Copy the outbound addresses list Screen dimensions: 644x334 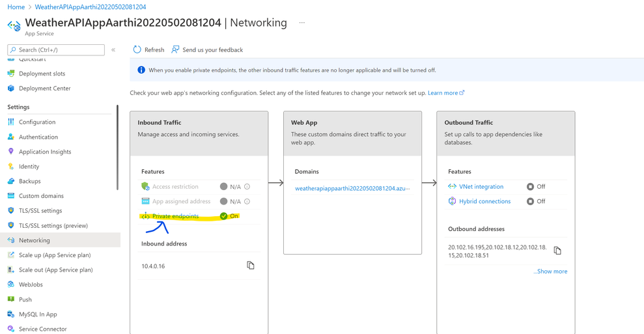pyautogui.click(x=557, y=251)
